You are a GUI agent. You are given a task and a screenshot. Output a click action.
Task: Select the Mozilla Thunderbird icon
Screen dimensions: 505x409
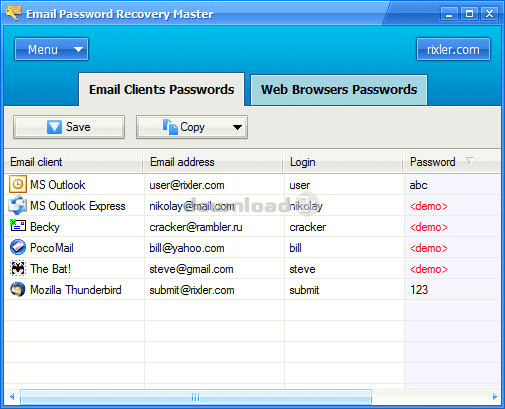point(18,289)
